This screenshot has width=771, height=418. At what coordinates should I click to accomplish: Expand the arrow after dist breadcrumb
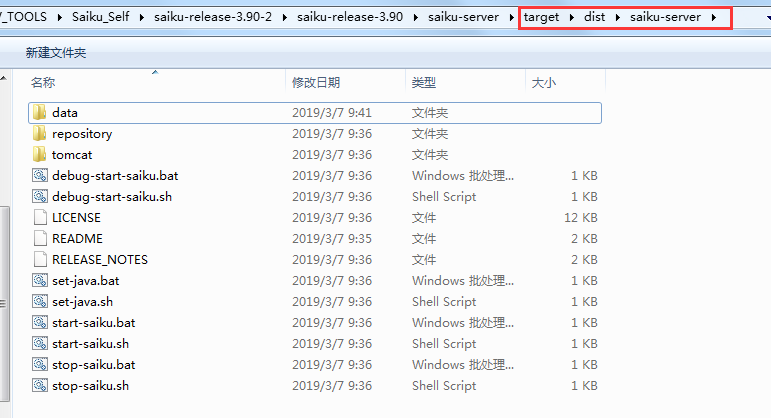pos(618,17)
